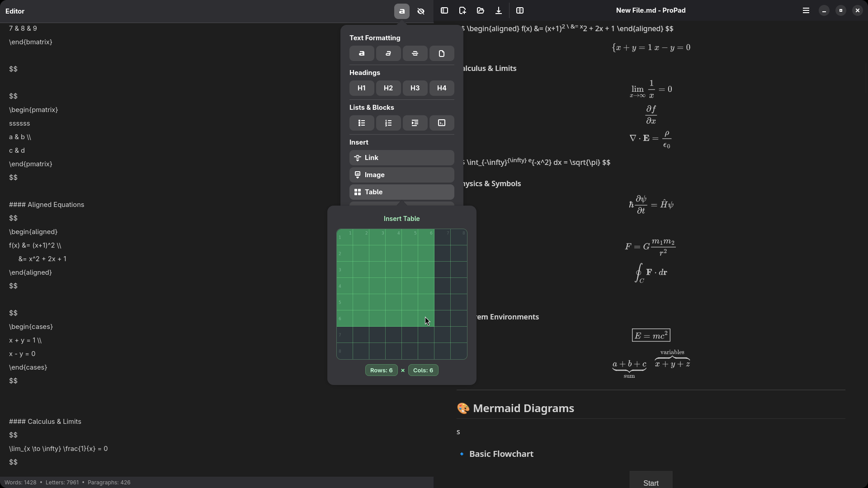Apply strikethrough formatting
This screenshot has height=488, width=868.
click(415, 53)
